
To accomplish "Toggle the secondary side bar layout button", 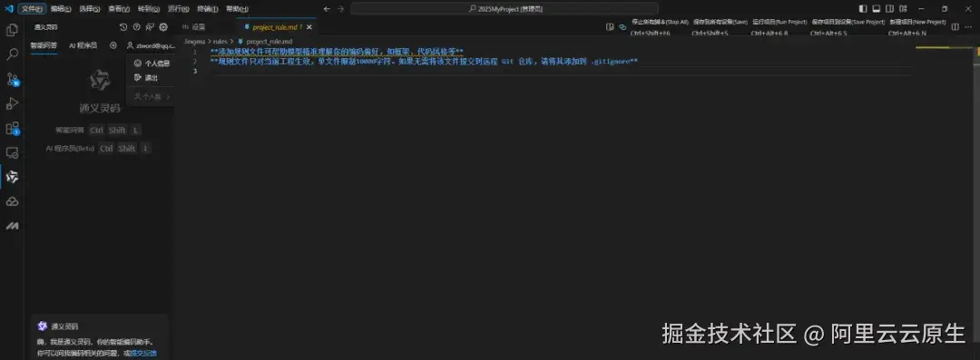I will [x=889, y=9].
